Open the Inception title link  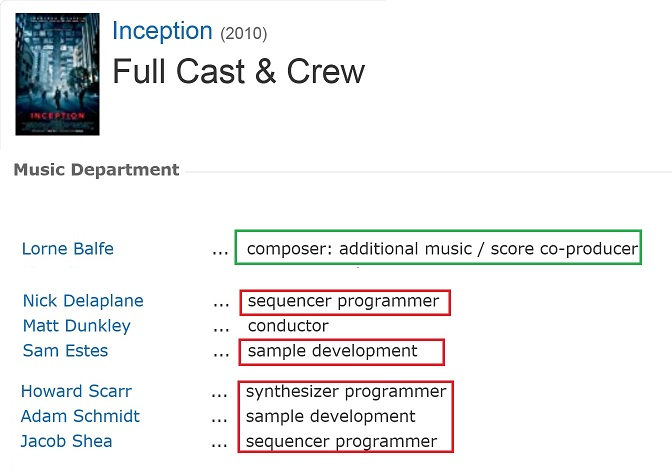pyautogui.click(x=162, y=31)
